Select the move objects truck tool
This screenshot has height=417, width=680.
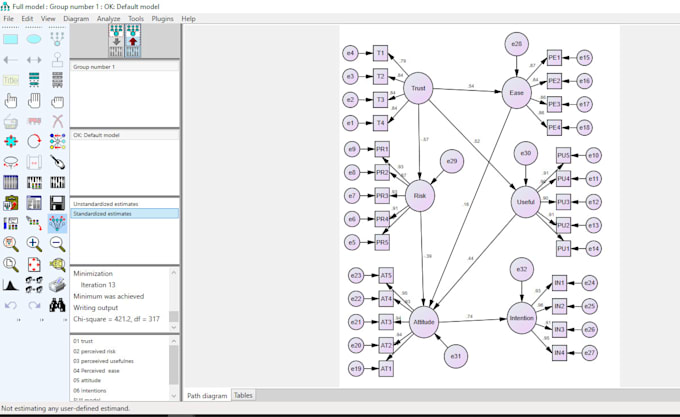point(34,121)
